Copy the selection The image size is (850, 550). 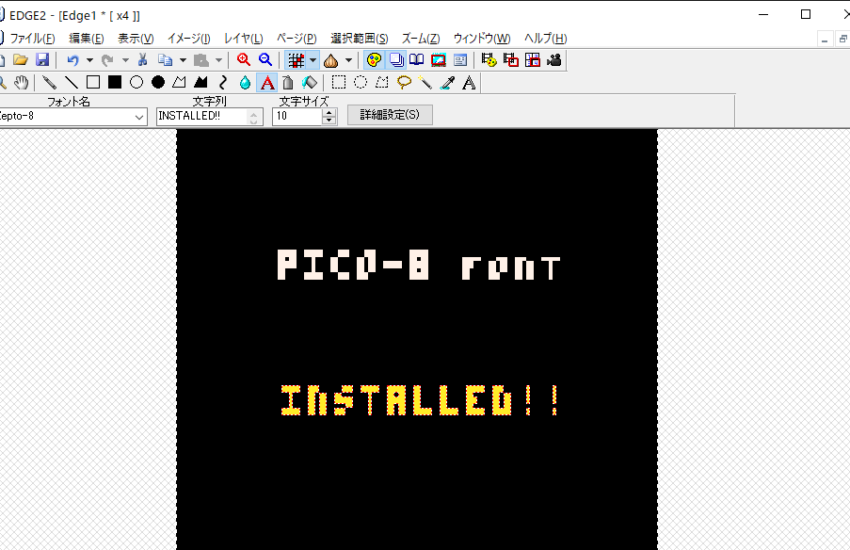pyautogui.click(x=165, y=60)
